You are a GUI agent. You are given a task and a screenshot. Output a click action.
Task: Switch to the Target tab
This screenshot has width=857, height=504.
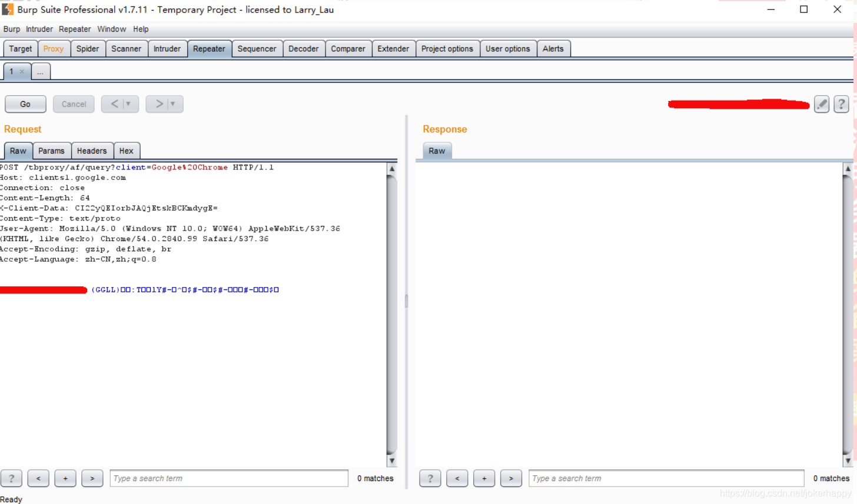21,49
